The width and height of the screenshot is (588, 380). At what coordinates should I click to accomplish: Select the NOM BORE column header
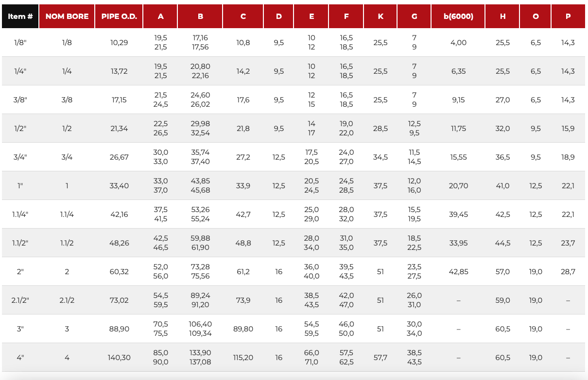point(67,16)
